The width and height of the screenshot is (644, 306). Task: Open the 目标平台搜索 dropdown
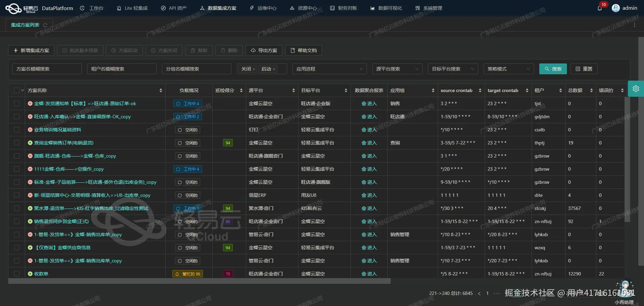click(x=453, y=69)
